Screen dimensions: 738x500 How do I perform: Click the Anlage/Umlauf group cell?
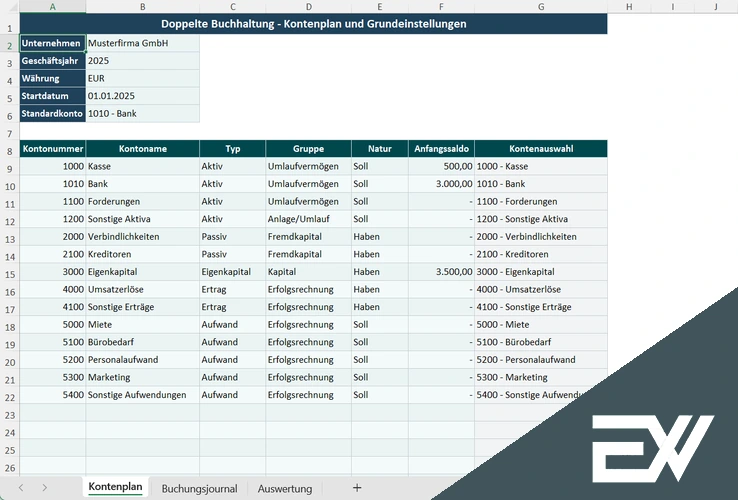(x=308, y=219)
